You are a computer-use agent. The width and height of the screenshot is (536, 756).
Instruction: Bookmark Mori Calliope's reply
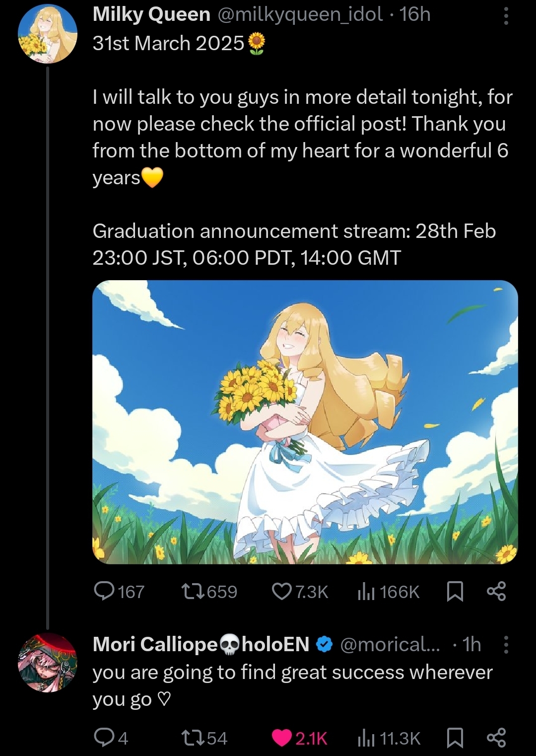pyautogui.click(x=455, y=738)
